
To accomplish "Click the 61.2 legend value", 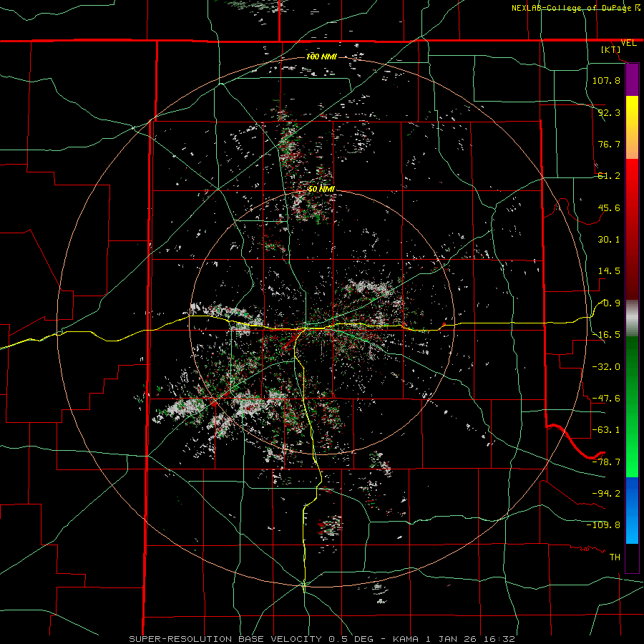I will coord(609,176).
